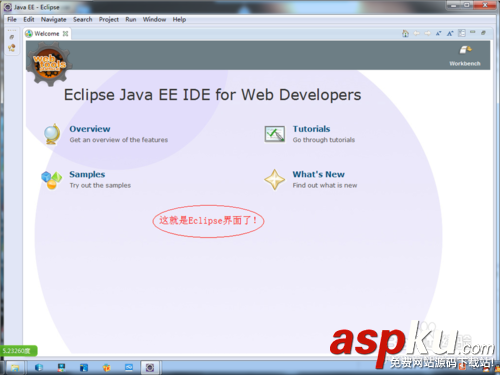Click 'Find out what is new' text
The height and width of the screenshot is (375, 500).
pos(325,185)
